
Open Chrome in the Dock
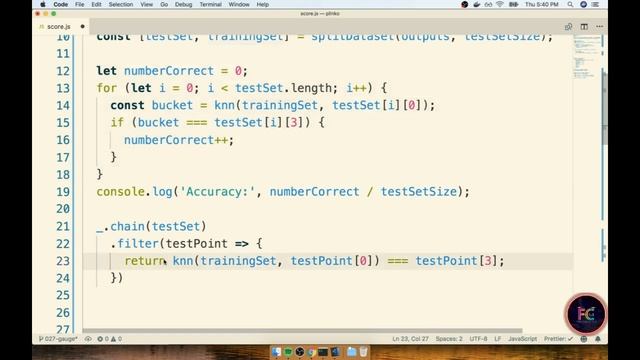pyautogui.click(x=311, y=351)
